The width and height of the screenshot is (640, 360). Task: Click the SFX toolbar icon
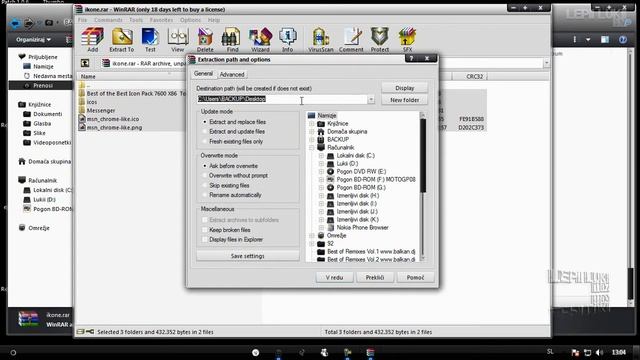point(407,40)
